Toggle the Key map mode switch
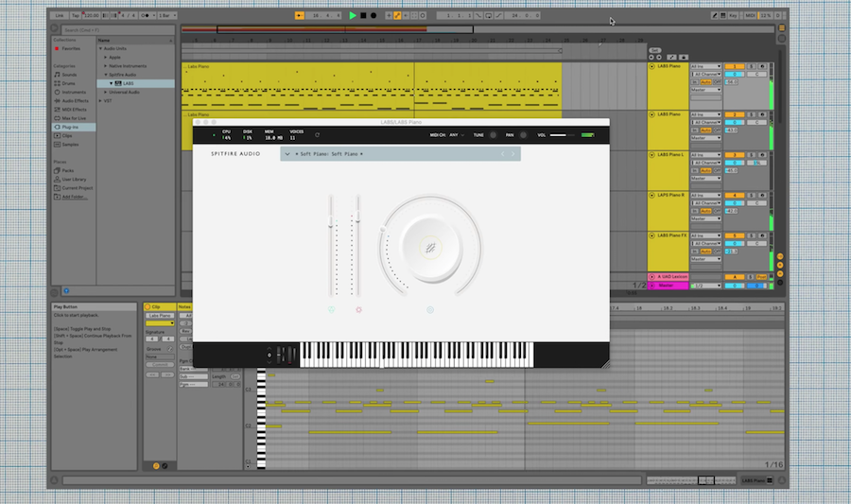Screen dimensions: 851x504 tap(731, 15)
